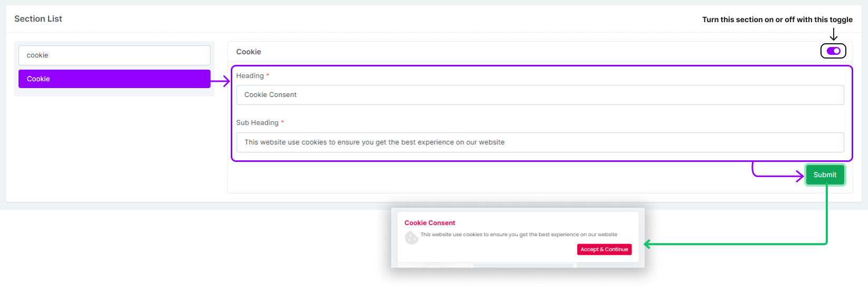Click the black down arrow above the toggle
868x289 pixels.
(834, 35)
